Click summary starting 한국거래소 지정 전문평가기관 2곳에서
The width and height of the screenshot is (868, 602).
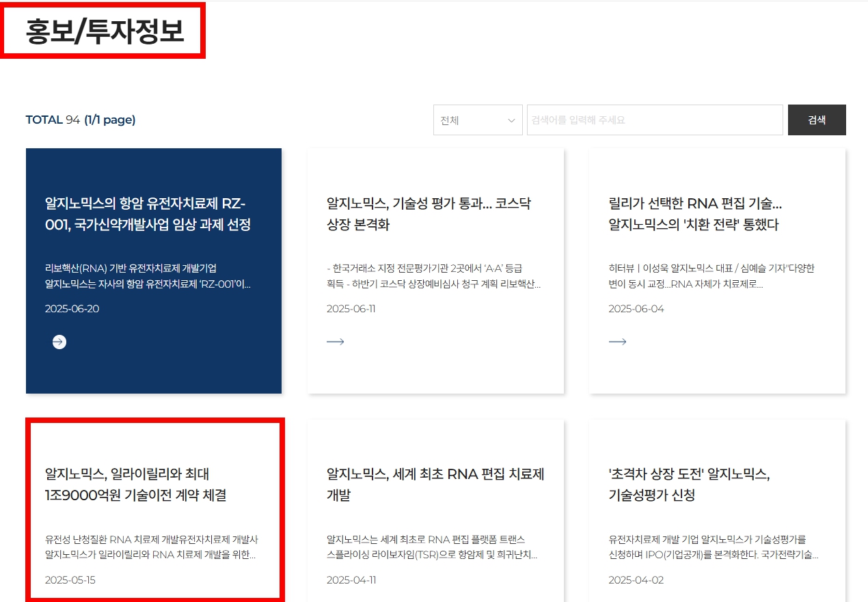[434, 276]
